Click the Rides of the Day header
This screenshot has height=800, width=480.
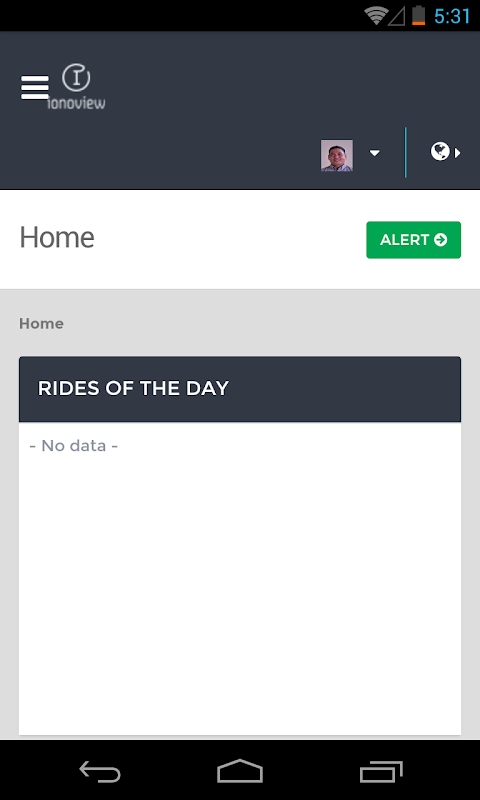(x=240, y=389)
